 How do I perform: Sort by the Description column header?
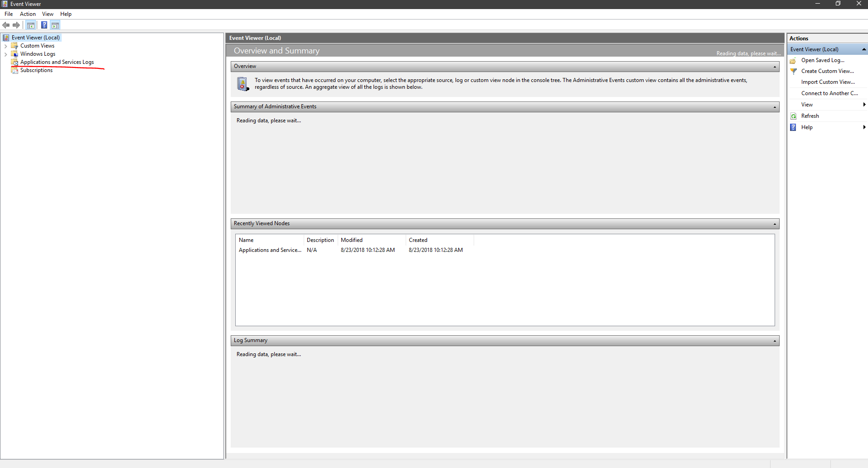click(x=320, y=240)
